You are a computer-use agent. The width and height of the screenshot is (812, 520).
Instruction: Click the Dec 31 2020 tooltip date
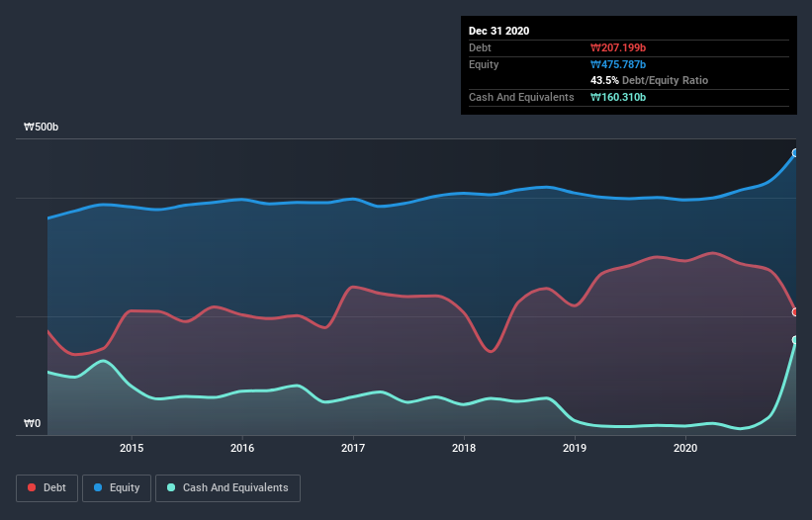click(x=498, y=31)
